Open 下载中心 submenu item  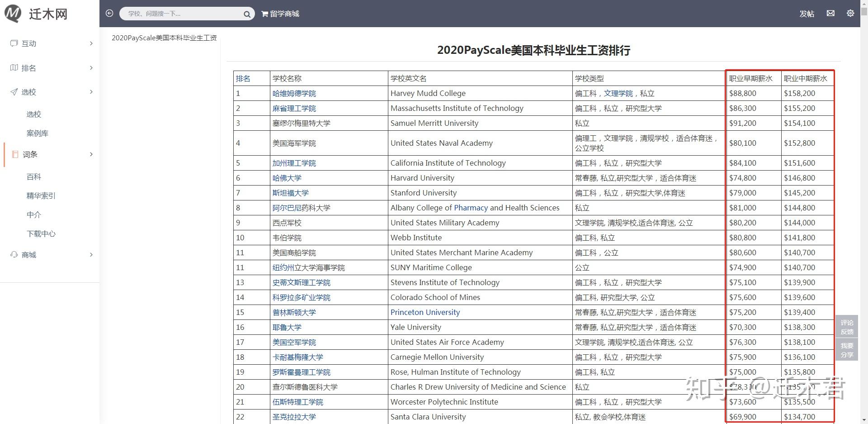tap(41, 234)
